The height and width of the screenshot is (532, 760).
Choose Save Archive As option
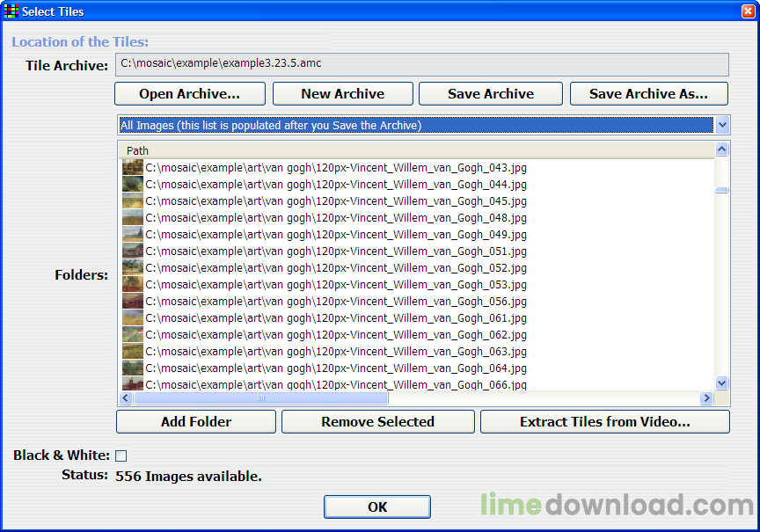coord(649,94)
